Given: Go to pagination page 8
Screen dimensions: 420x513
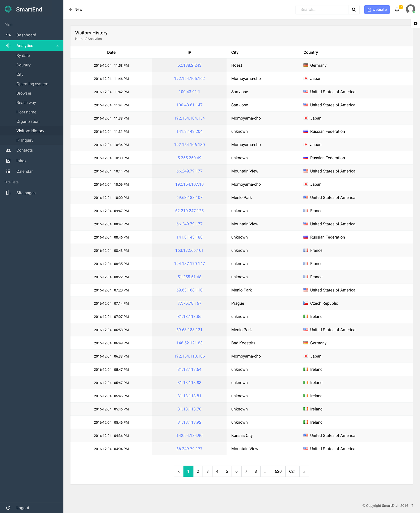Looking at the screenshot, I should pyautogui.click(x=256, y=471).
